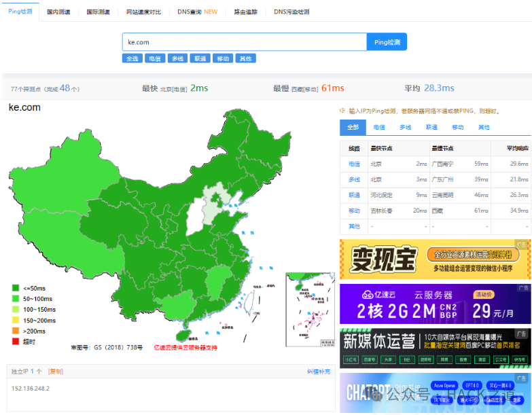Toggle the 联通 line filter below input
Screen dimensions: 532x415
[x=200, y=58]
